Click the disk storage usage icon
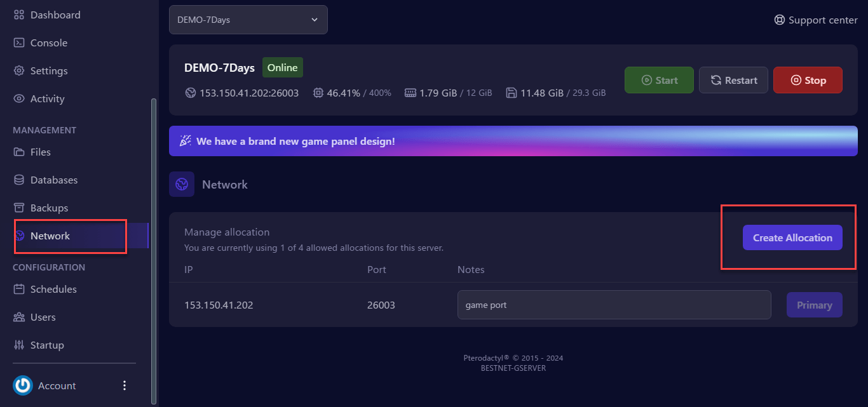 (x=512, y=93)
